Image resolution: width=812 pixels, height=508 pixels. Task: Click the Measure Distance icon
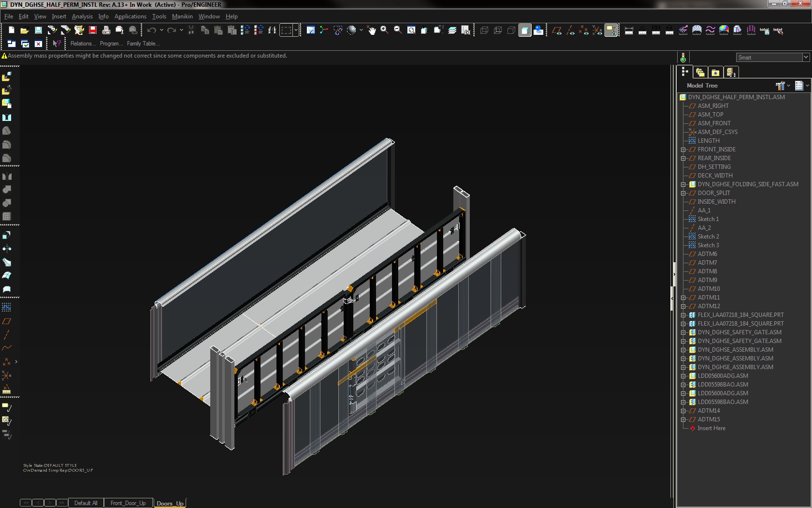tap(629, 30)
